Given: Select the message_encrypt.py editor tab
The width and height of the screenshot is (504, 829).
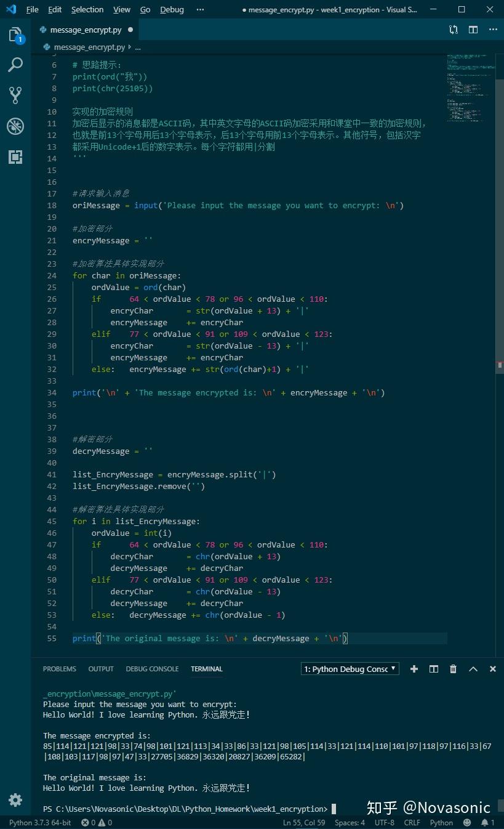Looking at the screenshot, I should click(86, 30).
